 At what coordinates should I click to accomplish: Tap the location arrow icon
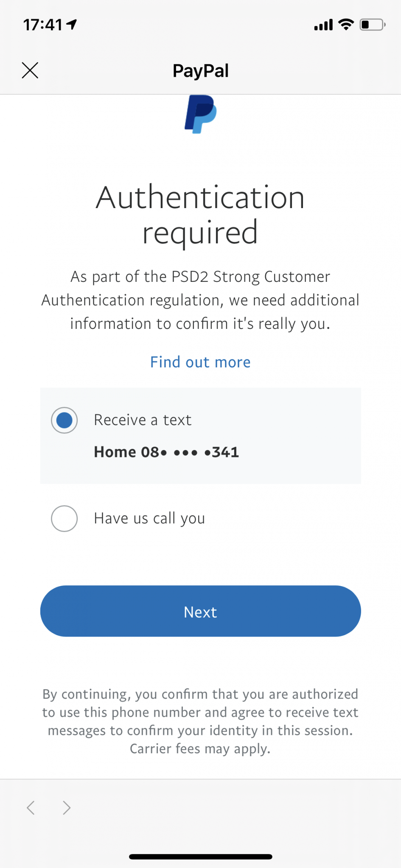tap(72, 25)
